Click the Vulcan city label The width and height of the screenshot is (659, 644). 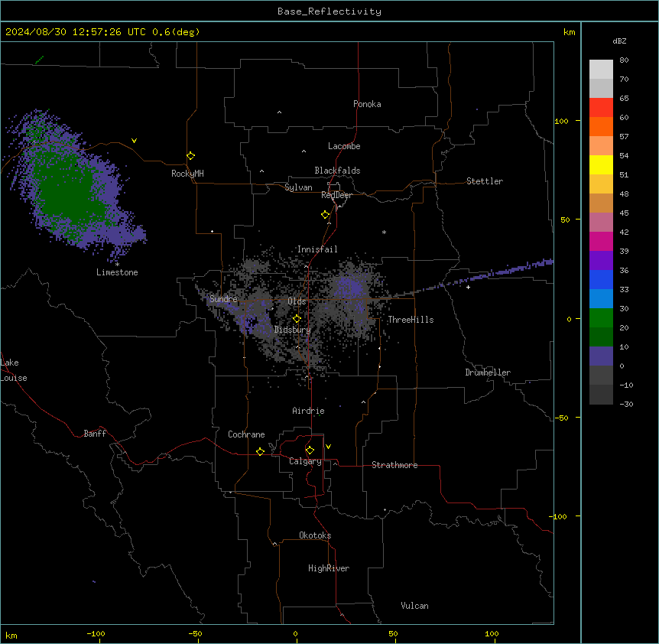click(x=414, y=606)
